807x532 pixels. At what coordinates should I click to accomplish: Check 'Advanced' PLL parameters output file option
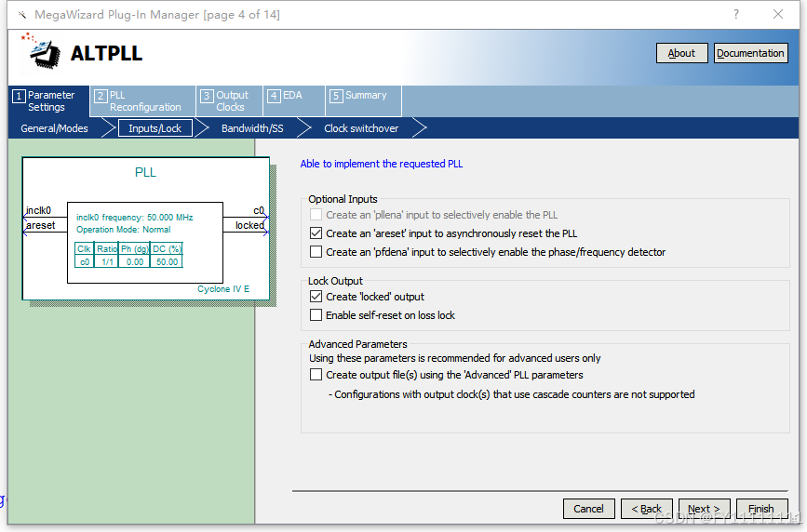tap(316, 375)
